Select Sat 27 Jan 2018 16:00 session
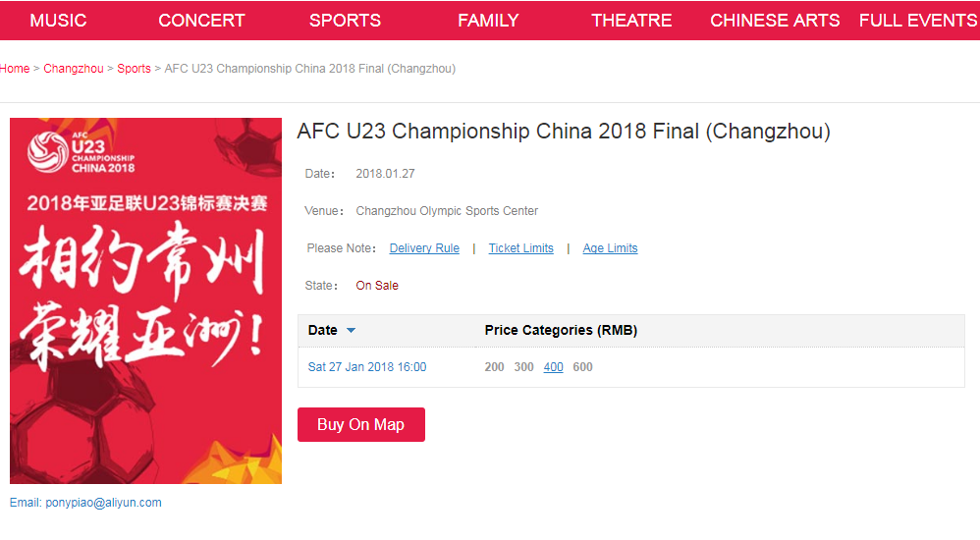 click(367, 367)
